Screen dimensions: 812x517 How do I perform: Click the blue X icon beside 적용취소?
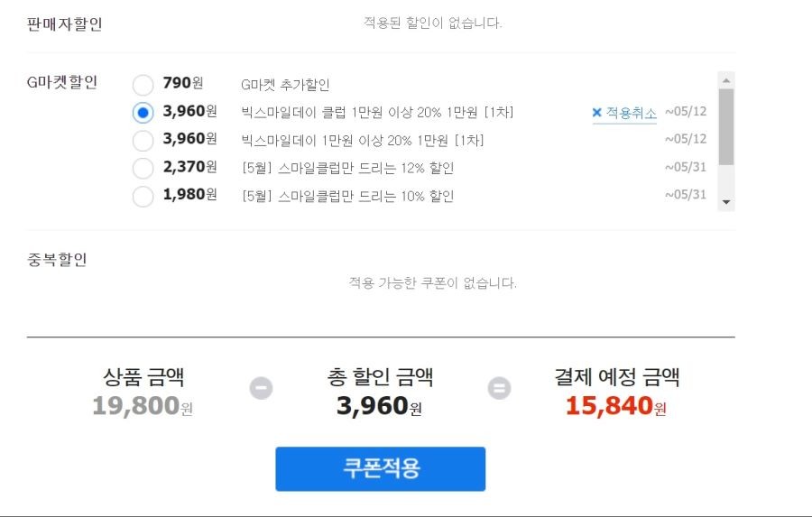[x=596, y=113]
